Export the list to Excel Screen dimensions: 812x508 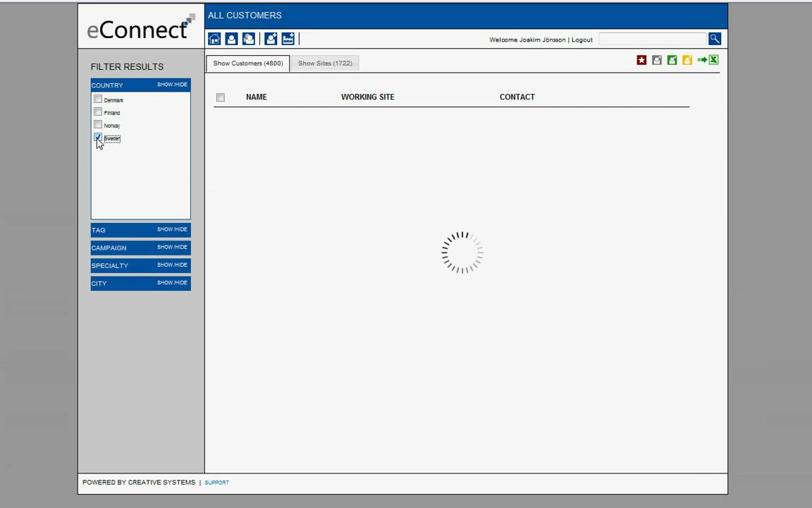pos(708,60)
